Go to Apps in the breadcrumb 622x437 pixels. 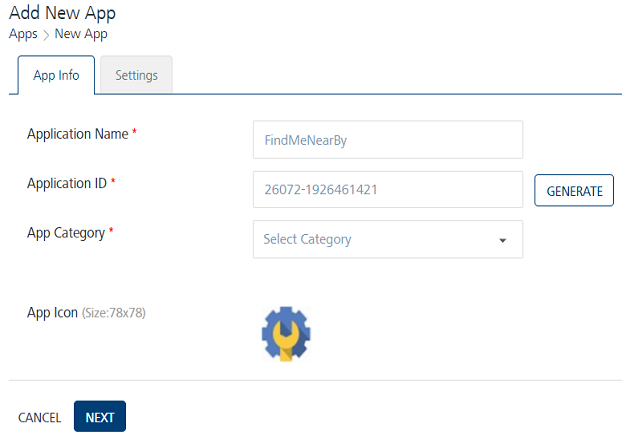click(x=23, y=34)
